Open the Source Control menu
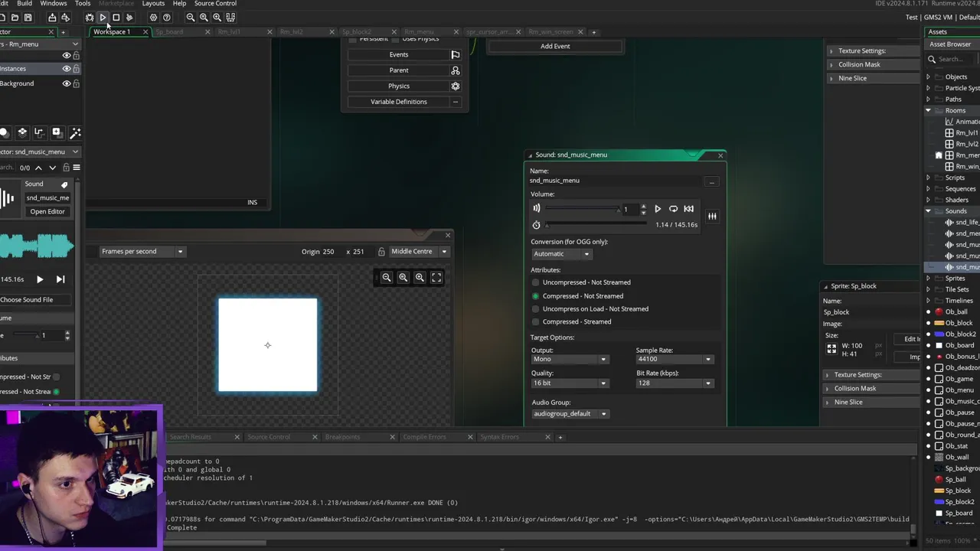This screenshot has height=551, width=980. click(x=215, y=4)
